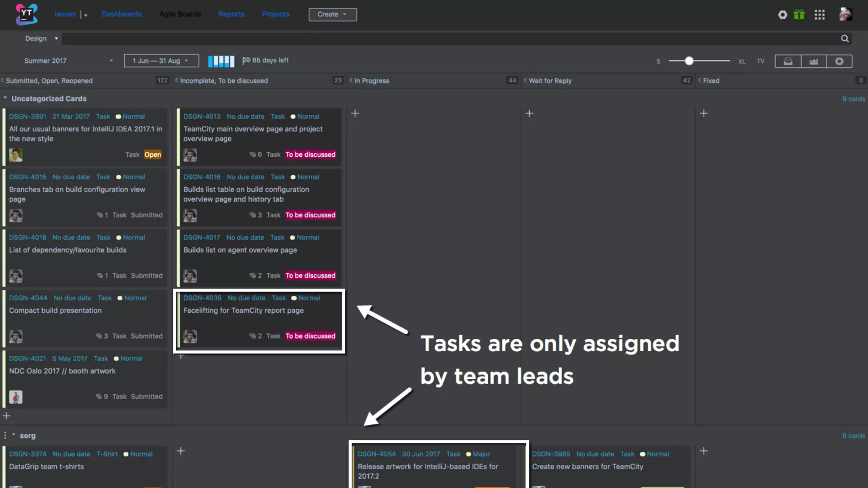The height and width of the screenshot is (488, 868).
Task: Show the burndown chart
Action: (813, 61)
